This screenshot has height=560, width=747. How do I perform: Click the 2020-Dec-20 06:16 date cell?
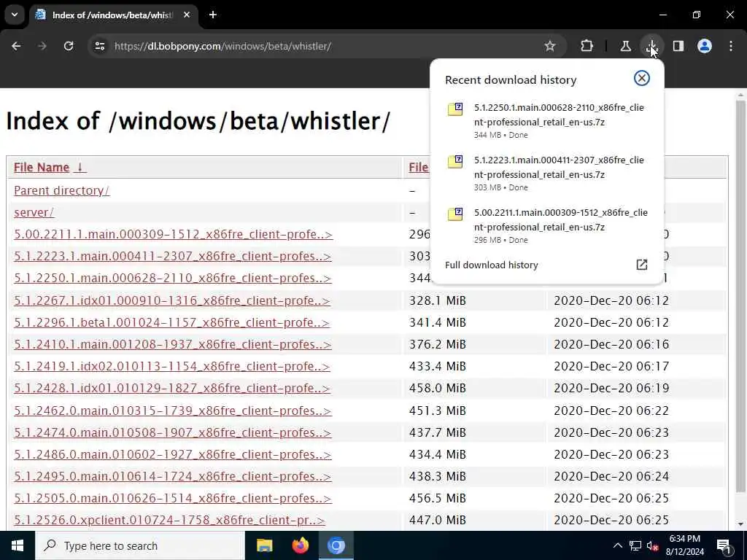[611, 344]
